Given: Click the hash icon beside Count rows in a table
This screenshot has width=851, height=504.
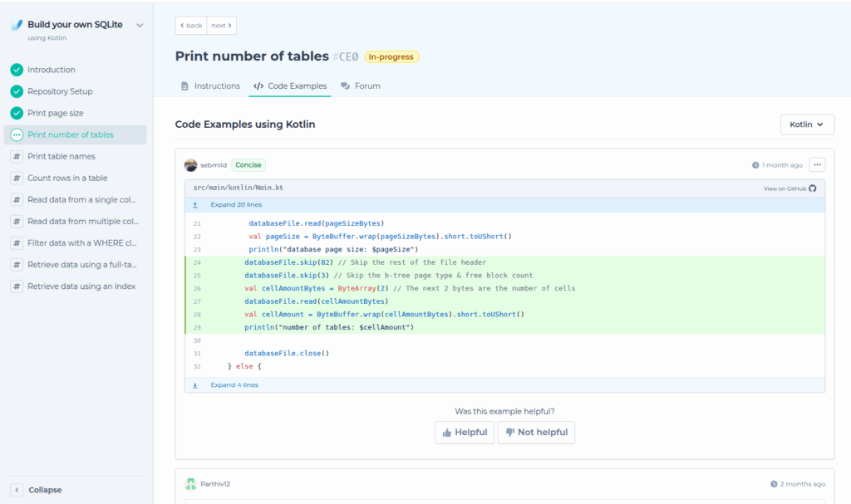Looking at the screenshot, I should tap(17, 178).
